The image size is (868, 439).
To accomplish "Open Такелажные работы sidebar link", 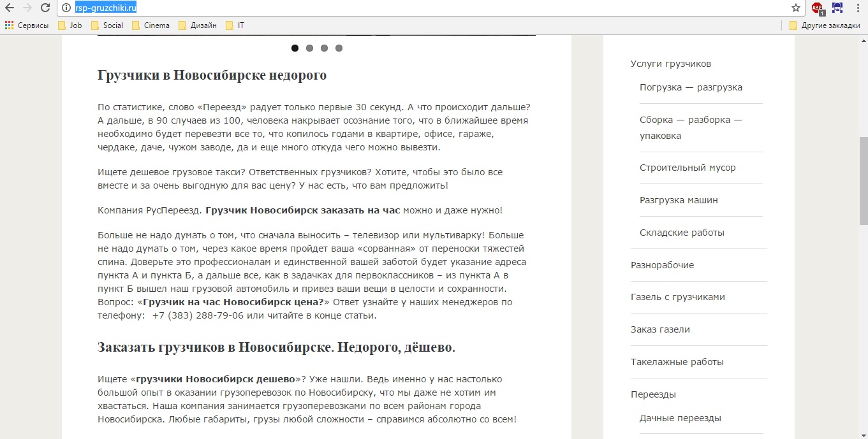I will [677, 362].
